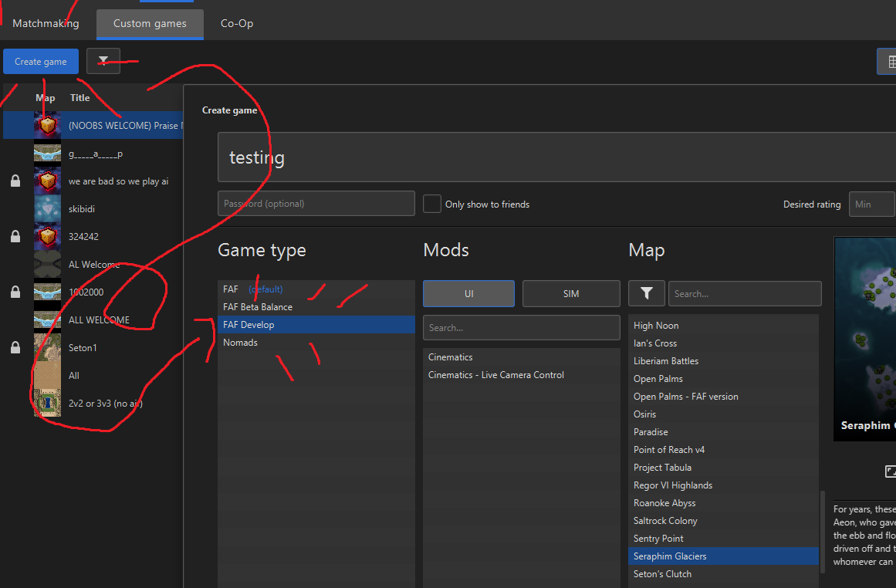Screen dimensions: 896x588
Task: Switch to the Matchmaking tab
Action: point(46,23)
